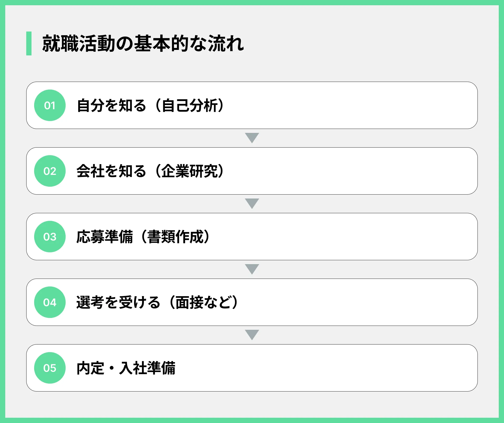Select the 選考を受ける（面接など）text
This screenshot has width=504, height=423.
(x=158, y=302)
